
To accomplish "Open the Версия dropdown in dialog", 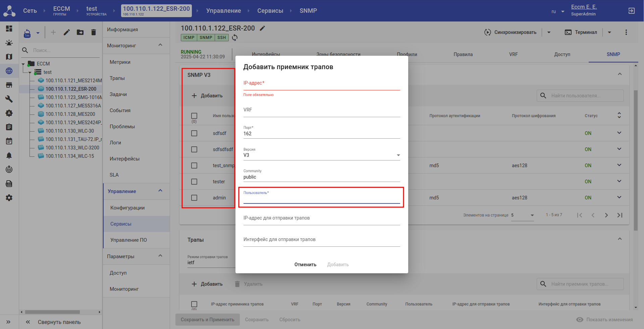I will click(x=322, y=155).
